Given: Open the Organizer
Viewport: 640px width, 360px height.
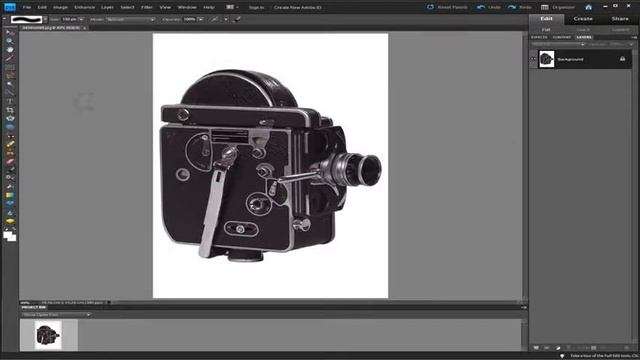Looking at the screenshot, I should click(x=558, y=7).
